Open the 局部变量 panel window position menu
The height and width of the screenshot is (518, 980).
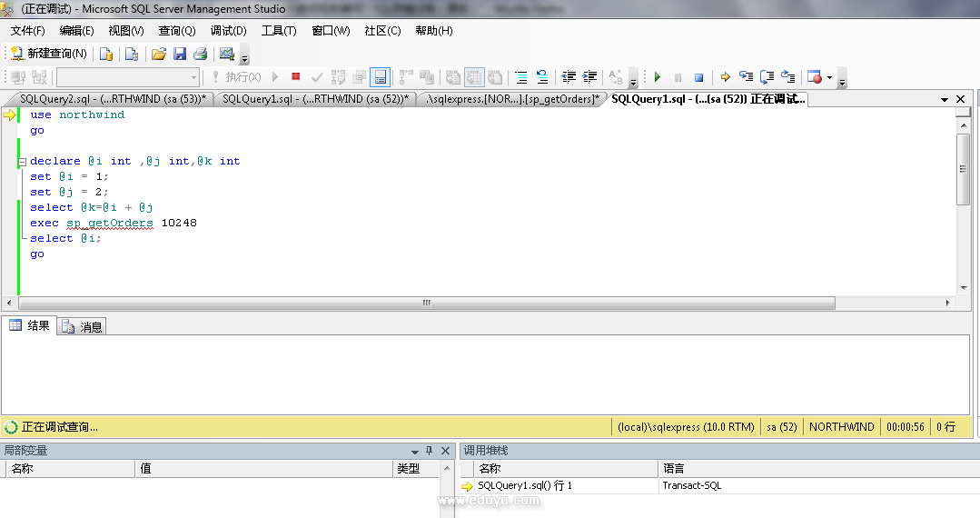414,451
